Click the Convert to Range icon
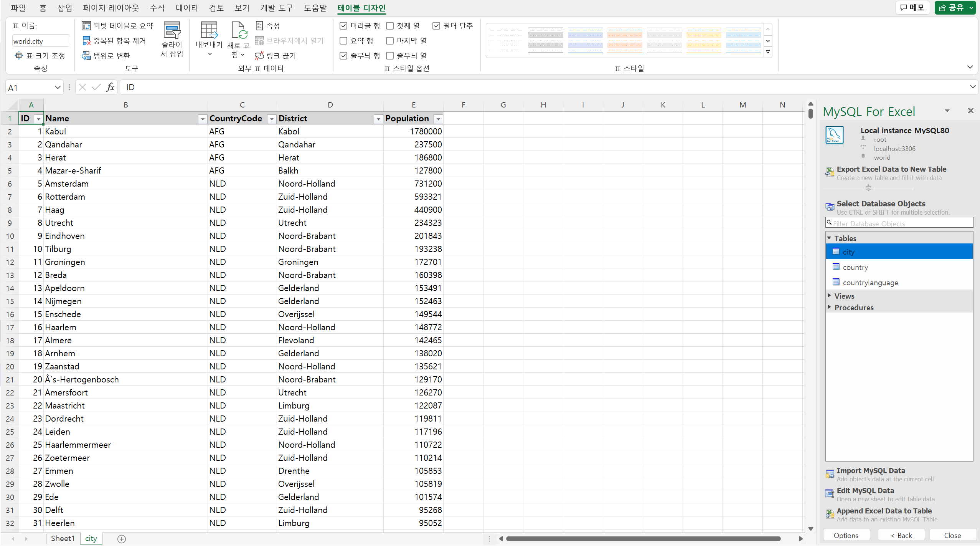The height and width of the screenshot is (546, 980). 86,56
